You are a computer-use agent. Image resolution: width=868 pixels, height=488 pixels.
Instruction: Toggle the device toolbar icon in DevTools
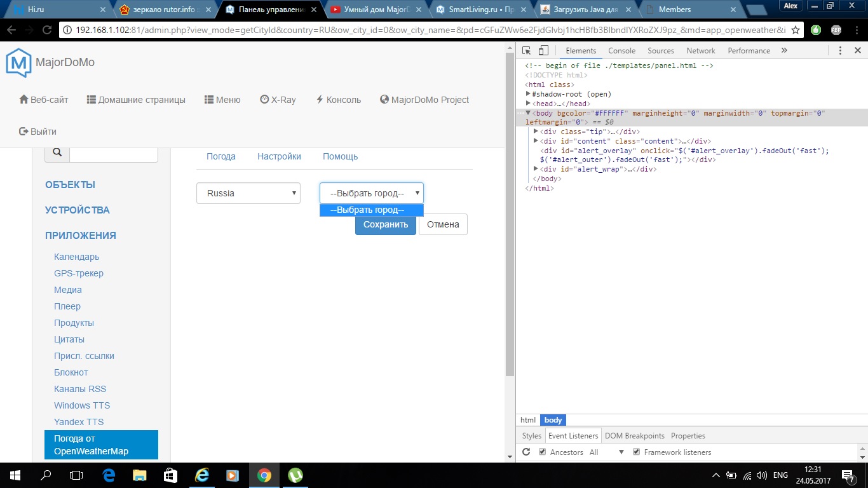tap(543, 51)
